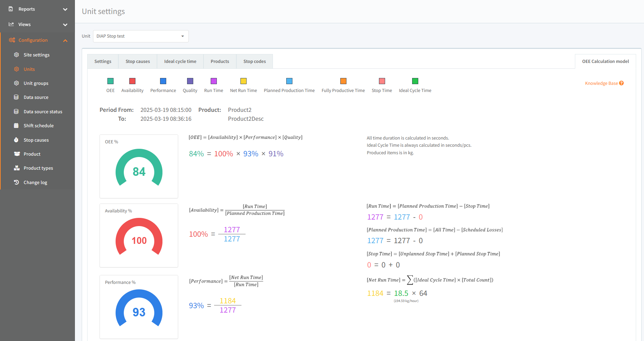The image size is (644, 341).
Task: Open the Unit dropdown showing DIAP Stop test
Action: coord(141,36)
